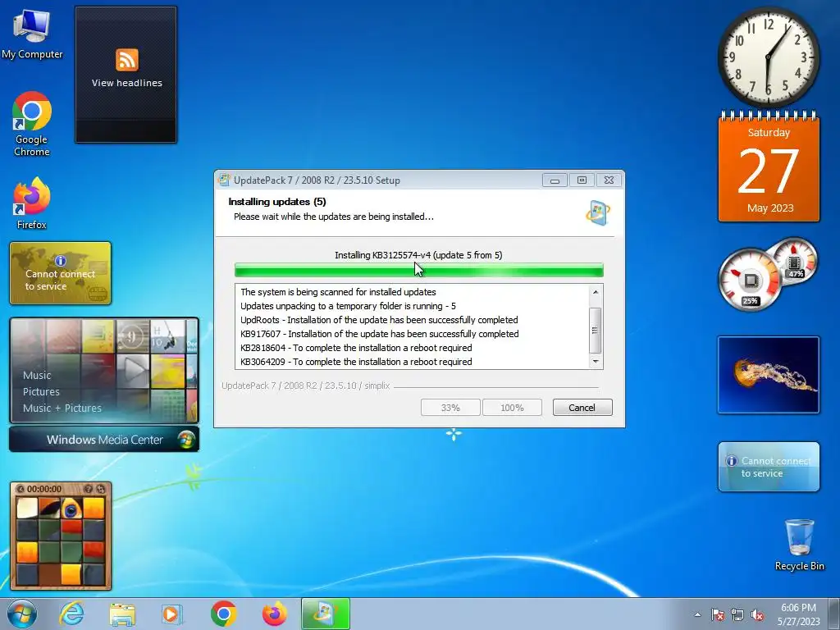Screen dimensions: 840x630
Task: Open Chrome from the taskbar
Action: click(x=224, y=614)
